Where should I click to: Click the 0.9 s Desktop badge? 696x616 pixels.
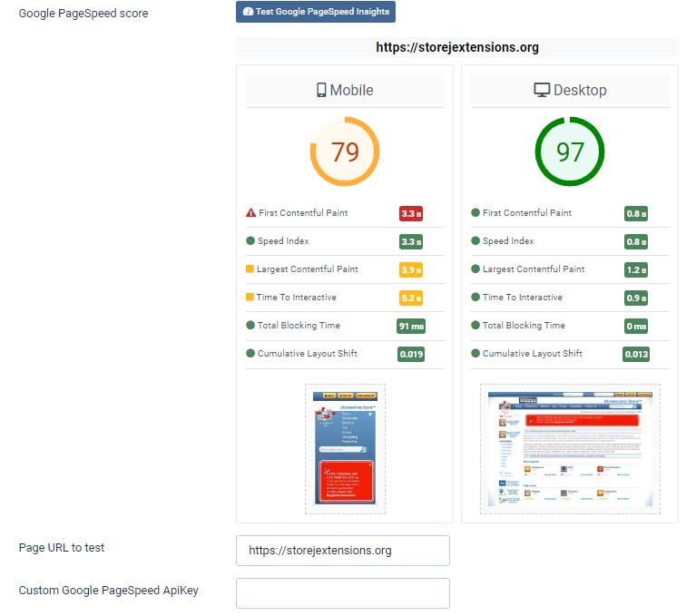[636, 298]
